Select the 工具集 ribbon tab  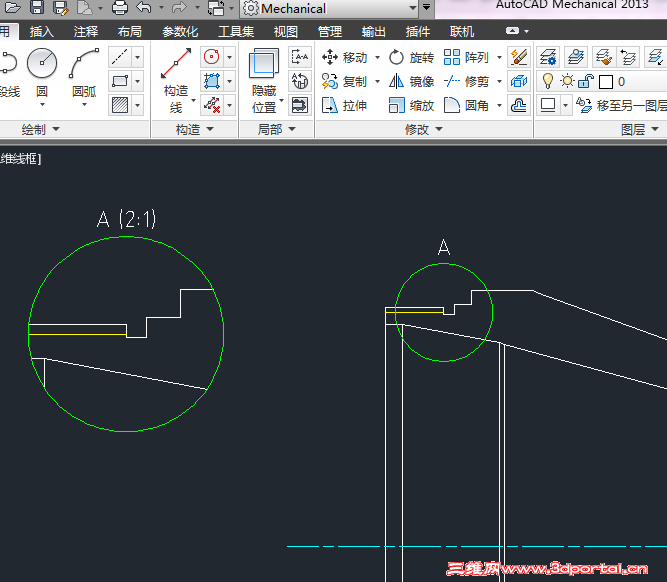tap(236, 31)
